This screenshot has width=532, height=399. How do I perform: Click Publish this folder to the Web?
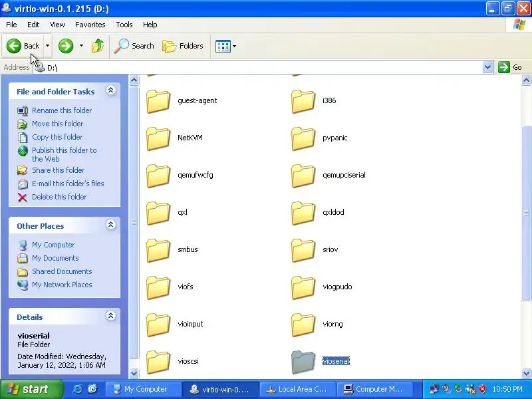click(64, 154)
